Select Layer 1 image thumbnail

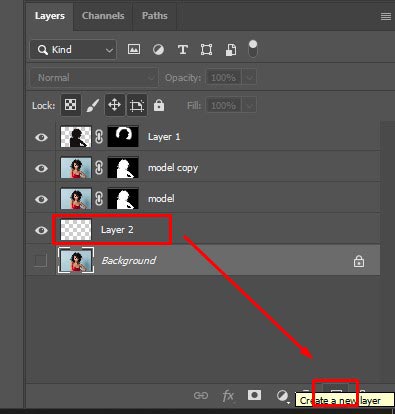(x=76, y=136)
